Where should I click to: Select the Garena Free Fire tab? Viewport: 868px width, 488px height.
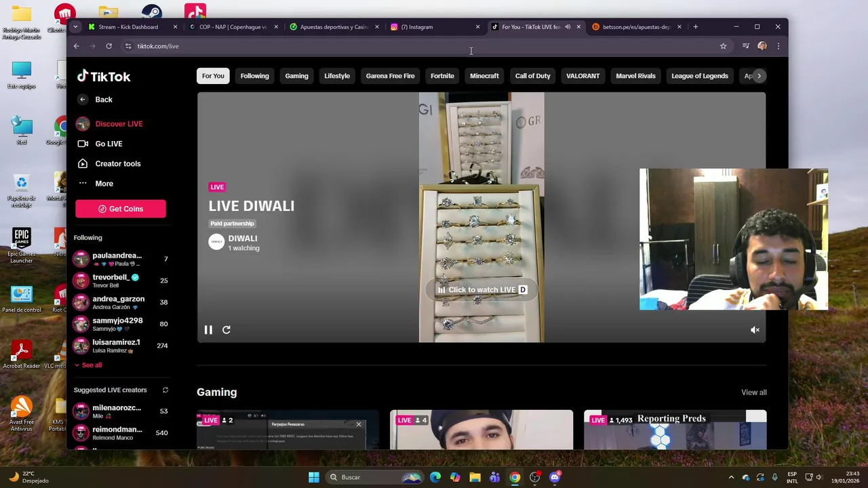[x=390, y=76]
